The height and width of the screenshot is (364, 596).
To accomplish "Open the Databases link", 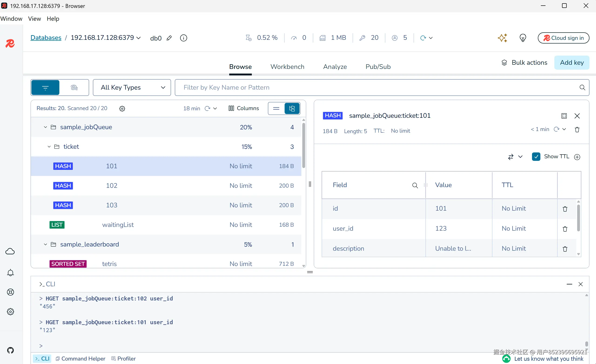I will click(x=46, y=38).
